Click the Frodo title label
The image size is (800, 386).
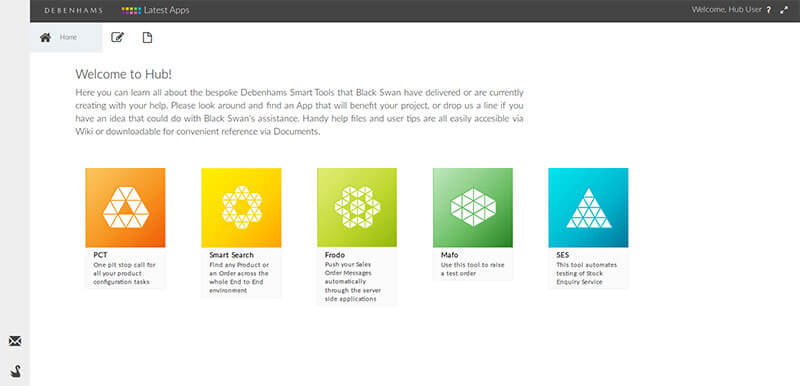coord(335,255)
